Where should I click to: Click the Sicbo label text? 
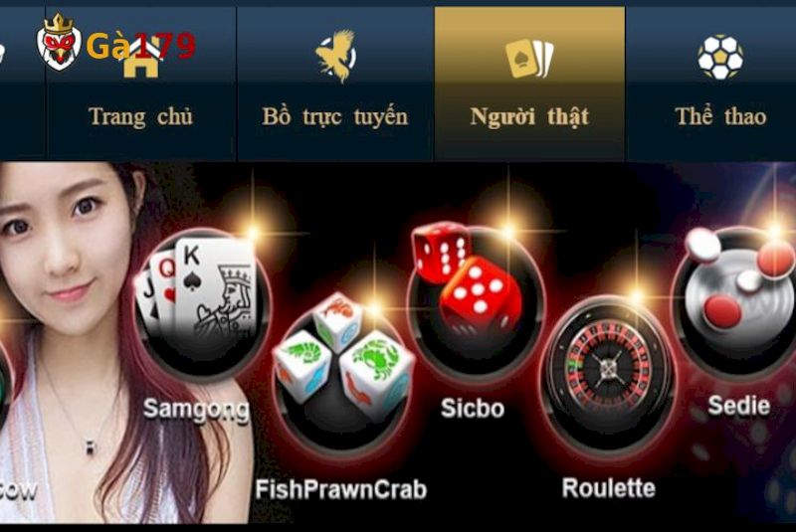[472, 408]
